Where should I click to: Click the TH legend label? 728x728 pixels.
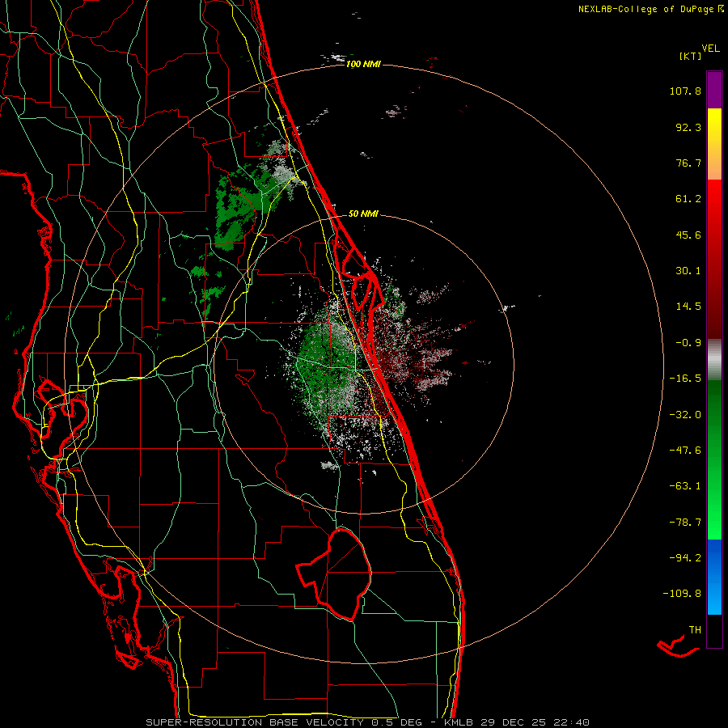click(x=695, y=630)
